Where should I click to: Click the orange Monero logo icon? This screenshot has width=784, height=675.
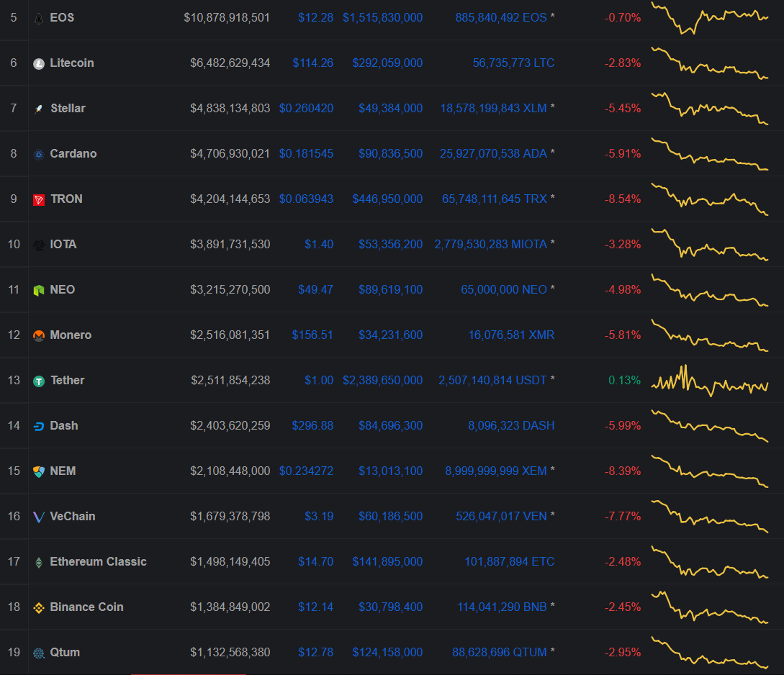point(38,336)
